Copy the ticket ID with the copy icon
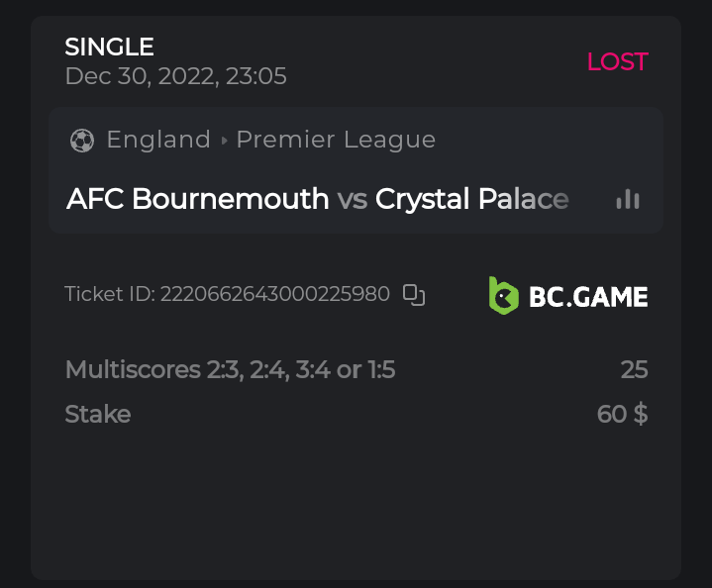 tap(414, 294)
